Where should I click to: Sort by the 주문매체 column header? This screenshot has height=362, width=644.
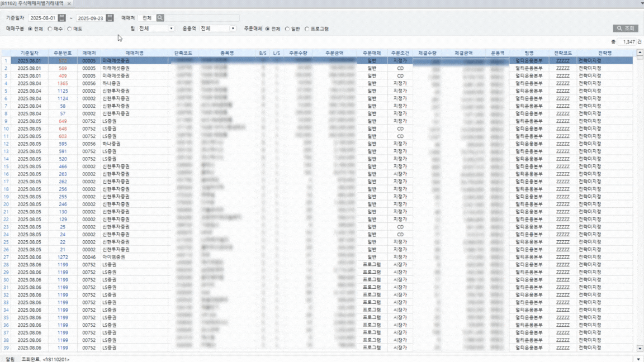coord(372,53)
